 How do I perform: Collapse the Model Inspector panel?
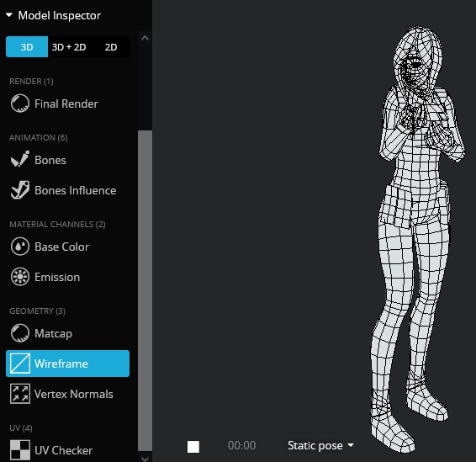(9, 15)
